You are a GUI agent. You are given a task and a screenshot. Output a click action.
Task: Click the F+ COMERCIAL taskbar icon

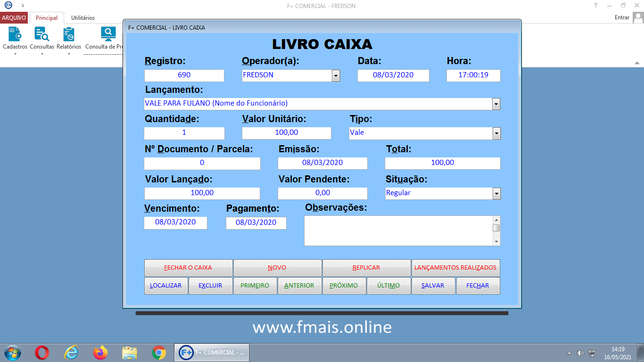tap(211, 352)
